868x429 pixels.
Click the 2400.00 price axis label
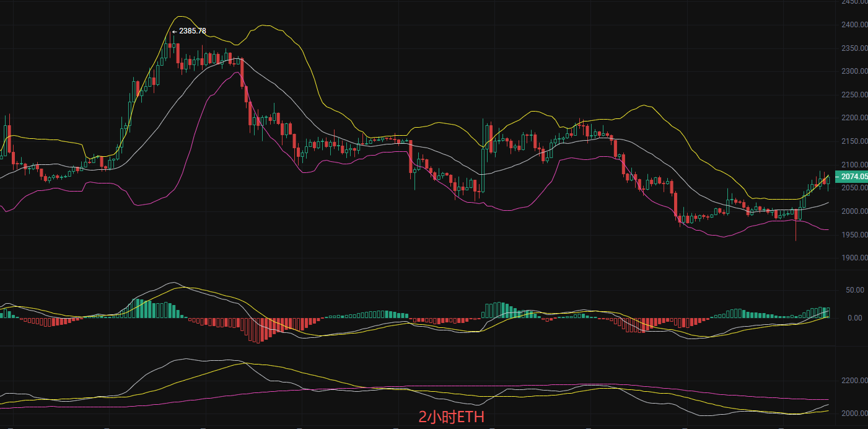click(854, 25)
